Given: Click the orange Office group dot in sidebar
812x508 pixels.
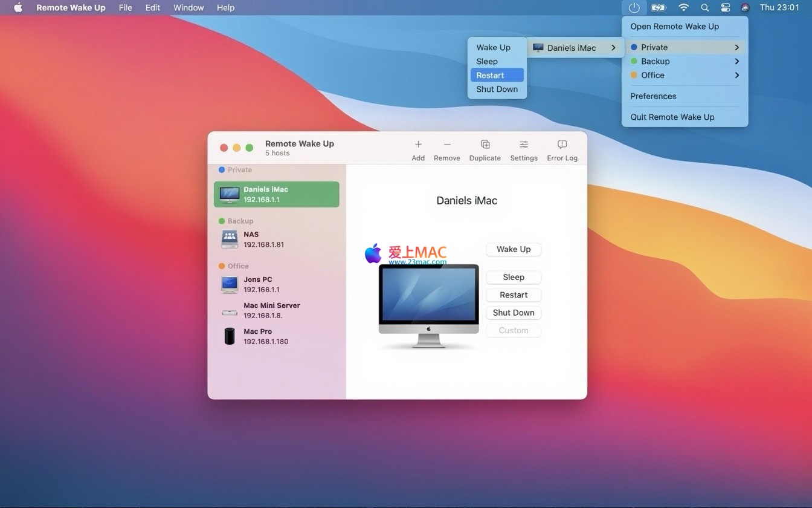Looking at the screenshot, I should (x=222, y=266).
